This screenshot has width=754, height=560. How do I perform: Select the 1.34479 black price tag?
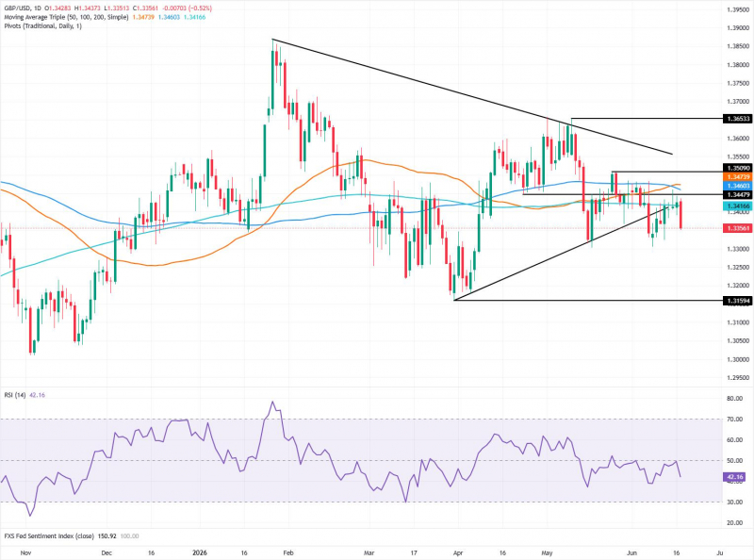pyautogui.click(x=738, y=194)
